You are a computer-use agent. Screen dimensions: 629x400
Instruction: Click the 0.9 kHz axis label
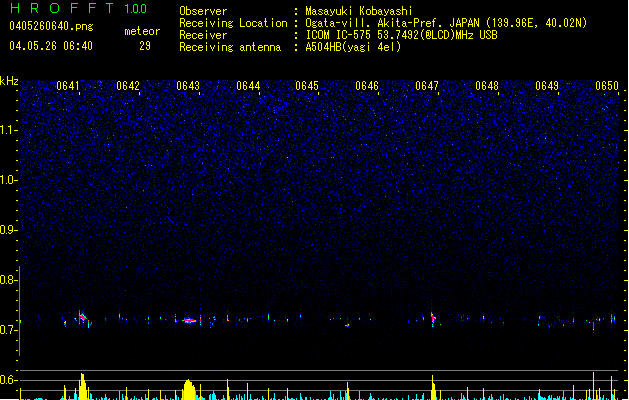pyautogui.click(x=9, y=229)
